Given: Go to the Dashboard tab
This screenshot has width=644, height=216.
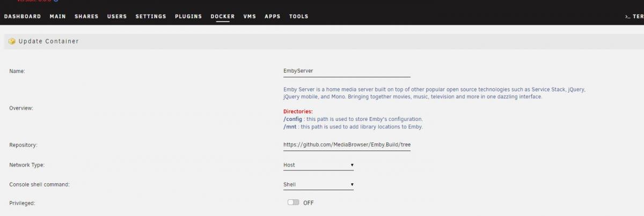Looking at the screenshot, I should click(23, 17).
